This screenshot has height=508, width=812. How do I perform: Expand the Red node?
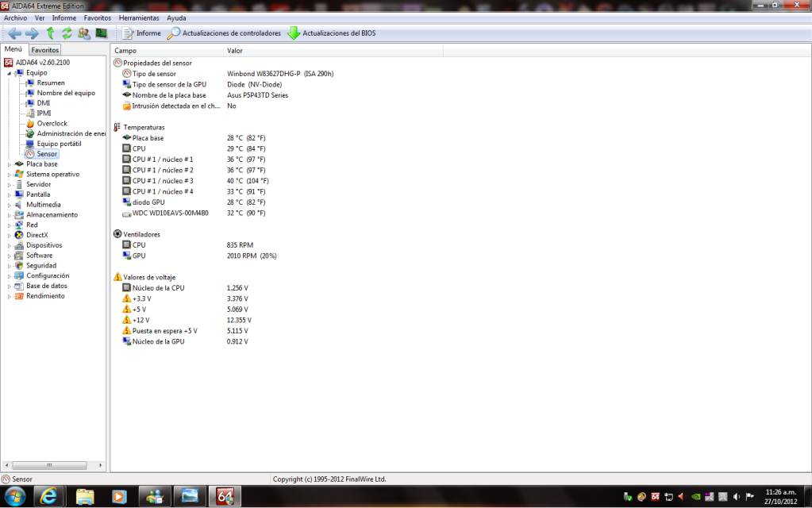click(10, 225)
